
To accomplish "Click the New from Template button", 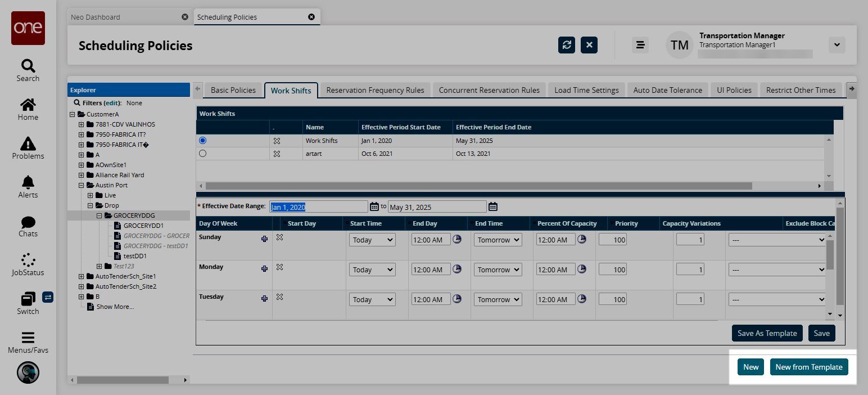I will point(808,367).
